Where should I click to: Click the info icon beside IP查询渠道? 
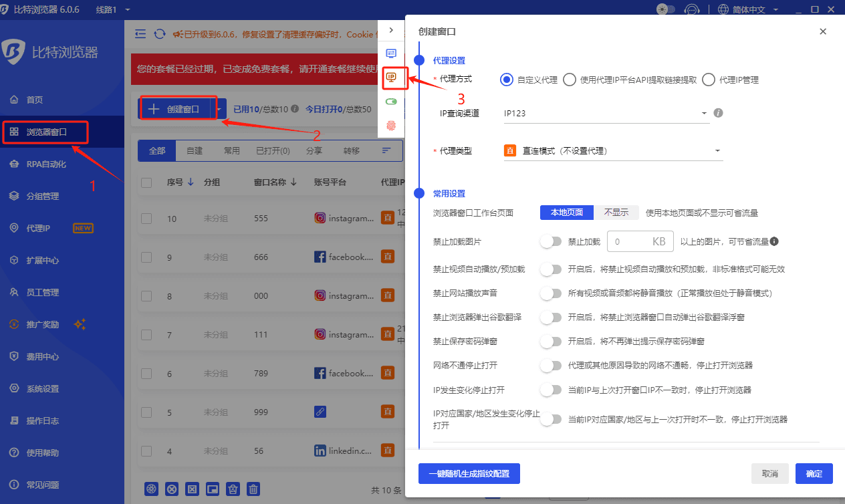[x=719, y=113]
